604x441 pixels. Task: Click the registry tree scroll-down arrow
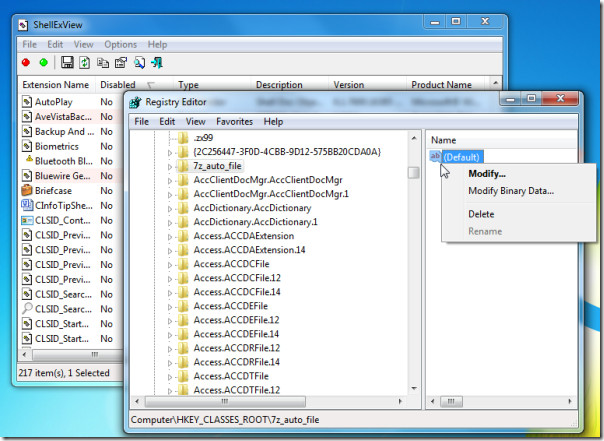coord(414,388)
